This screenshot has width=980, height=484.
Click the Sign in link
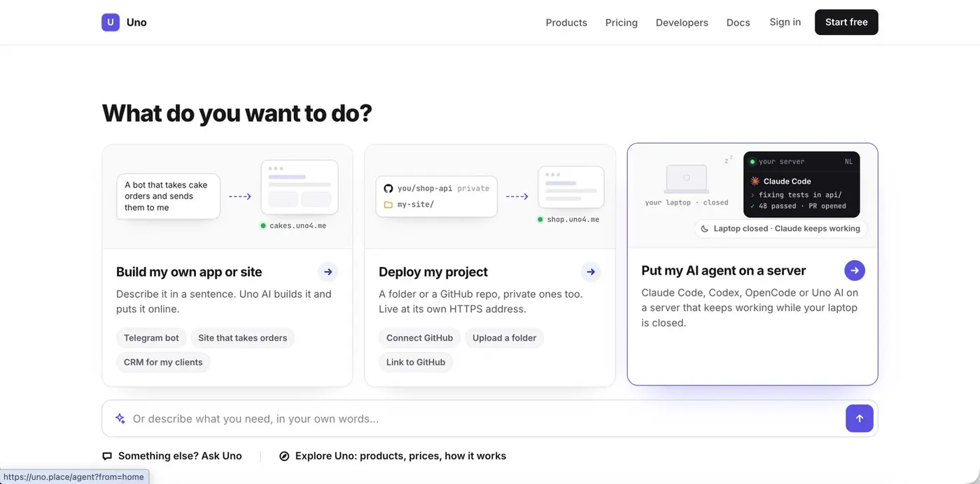pyautogui.click(x=785, y=22)
